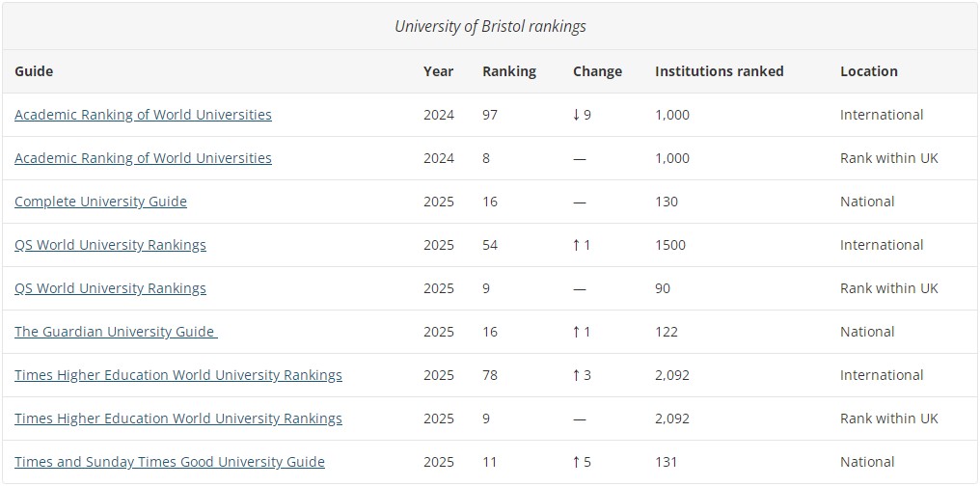Click the Ranking column header

pyautogui.click(x=509, y=71)
